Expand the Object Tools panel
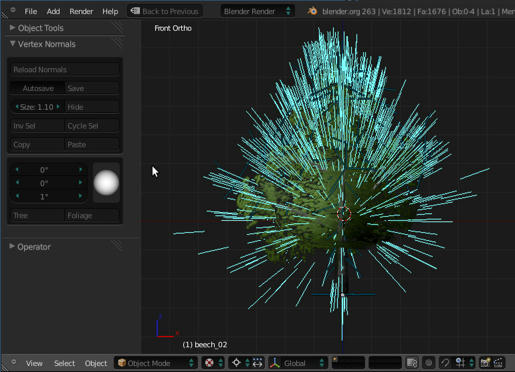 (x=12, y=28)
